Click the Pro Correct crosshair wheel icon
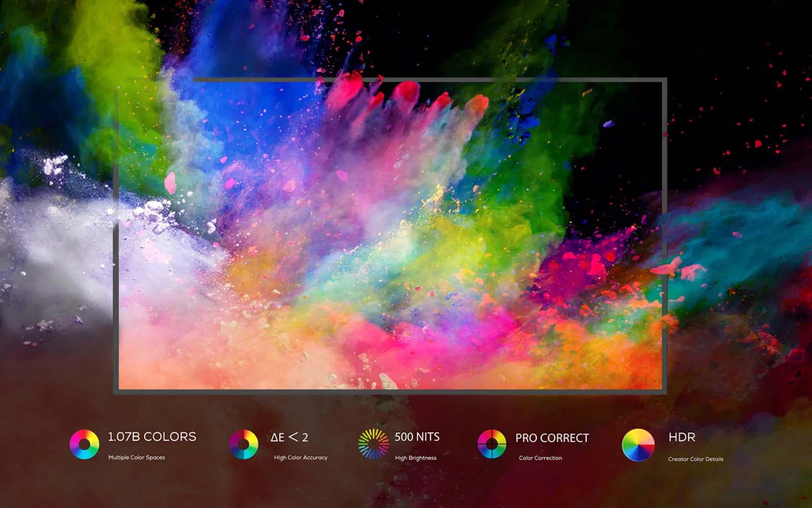The width and height of the screenshot is (812, 508). pos(492,444)
